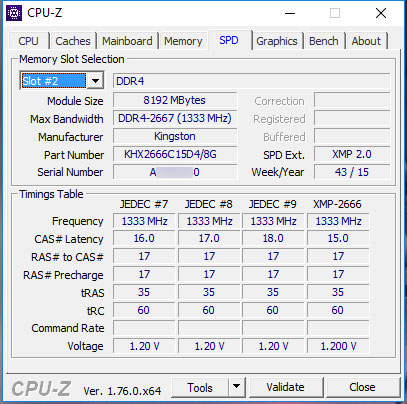Click the version text Ver. 1.76.0.x64
Screen dimensions: 407x404
coord(122,391)
